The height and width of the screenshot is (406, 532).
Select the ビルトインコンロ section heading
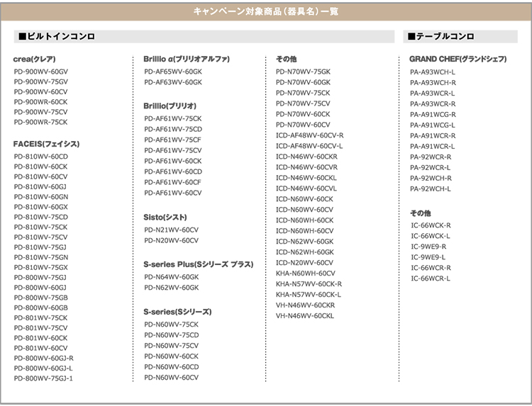pos(57,36)
